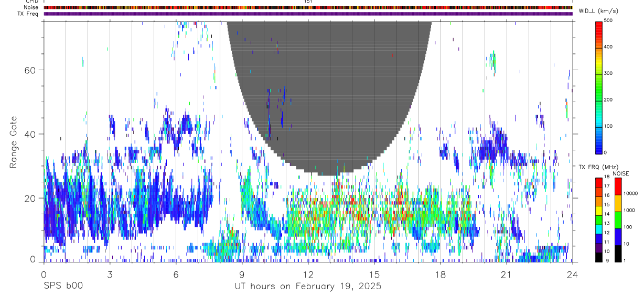Click the '12' UT hour tick label on x-axis
The width and height of the screenshot is (644, 297).
pyautogui.click(x=308, y=274)
